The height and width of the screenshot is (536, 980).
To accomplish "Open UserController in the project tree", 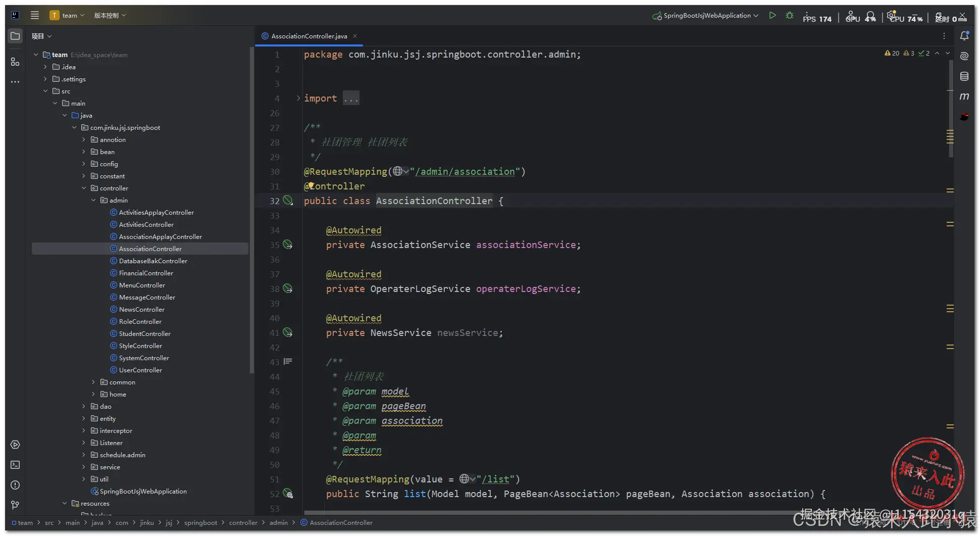I will 140,370.
